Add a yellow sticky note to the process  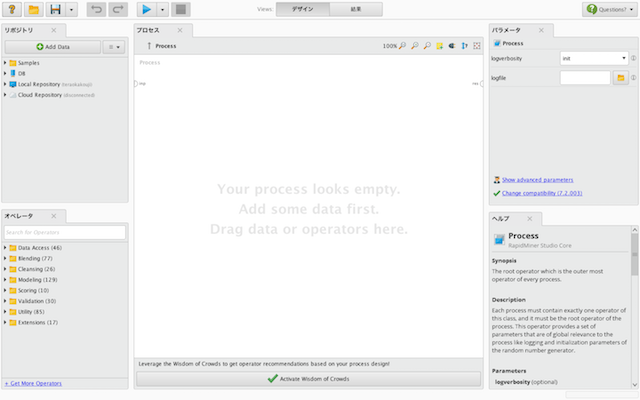[x=440, y=46]
